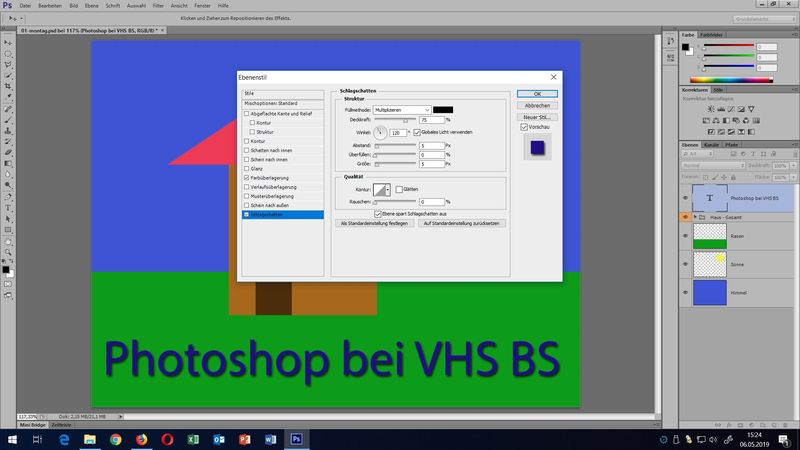Launch Google Chrome from the taskbar
Image resolution: width=800 pixels, height=450 pixels.
click(x=116, y=439)
